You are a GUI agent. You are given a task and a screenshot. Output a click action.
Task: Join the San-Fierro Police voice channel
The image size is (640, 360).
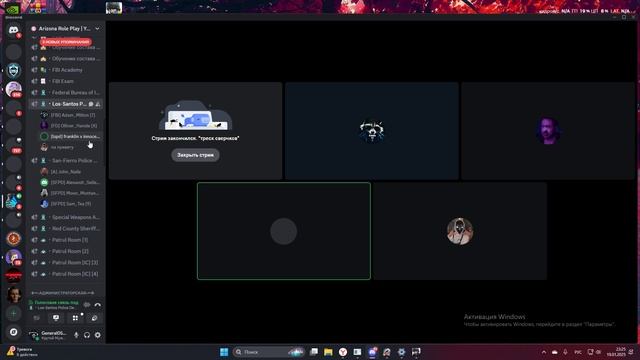pos(66,161)
